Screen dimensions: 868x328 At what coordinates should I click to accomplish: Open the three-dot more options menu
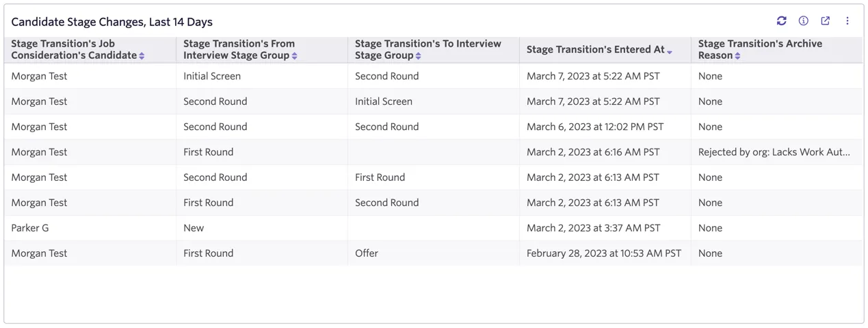point(847,21)
